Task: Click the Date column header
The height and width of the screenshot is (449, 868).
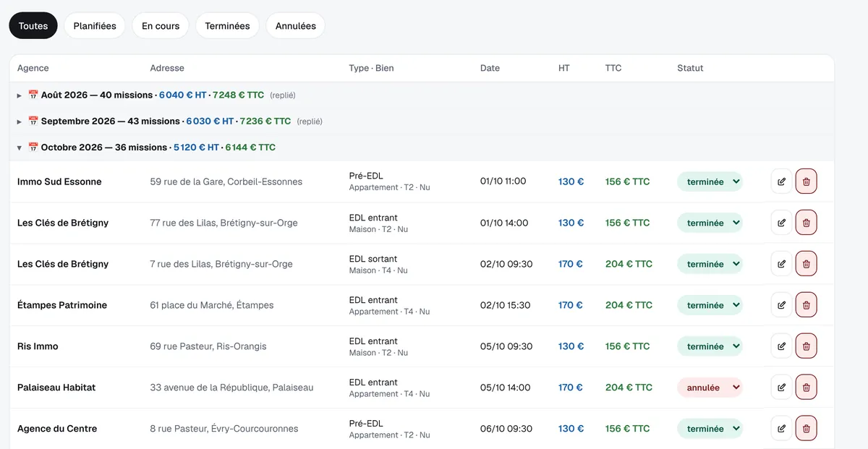Action: (x=490, y=68)
